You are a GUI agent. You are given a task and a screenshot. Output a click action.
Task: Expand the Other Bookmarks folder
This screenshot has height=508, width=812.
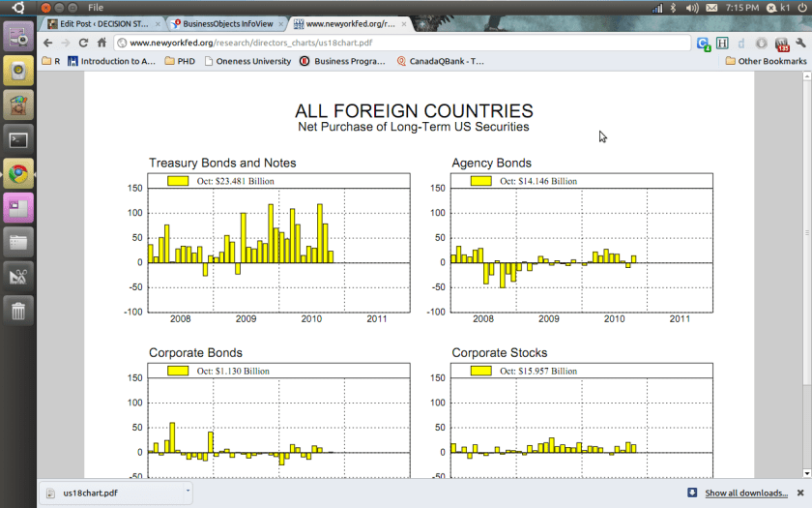(765, 61)
